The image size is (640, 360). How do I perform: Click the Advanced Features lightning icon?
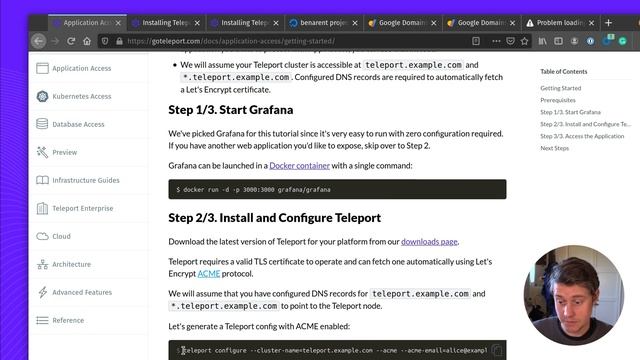[x=42, y=292]
